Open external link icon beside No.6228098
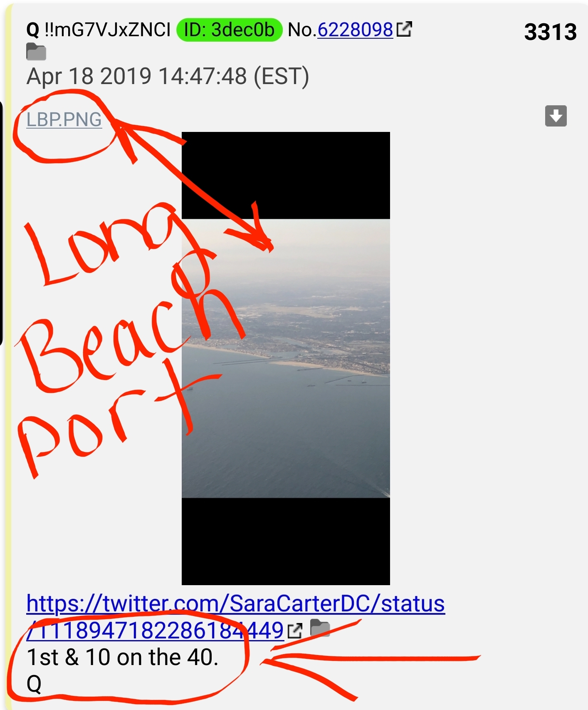This screenshot has height=710, width=588. click(x=404, y=29)
